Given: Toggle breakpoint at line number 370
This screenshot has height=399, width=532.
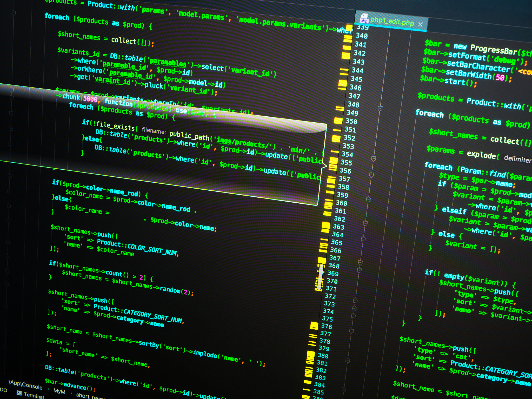Looking at the screenshot, I should tap(332, 281).
